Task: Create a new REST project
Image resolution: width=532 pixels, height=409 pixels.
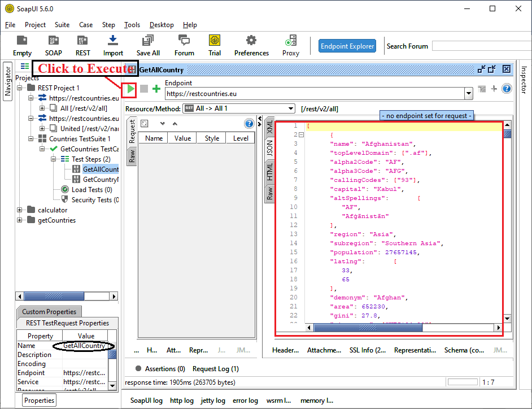Action: click(83, 46)
